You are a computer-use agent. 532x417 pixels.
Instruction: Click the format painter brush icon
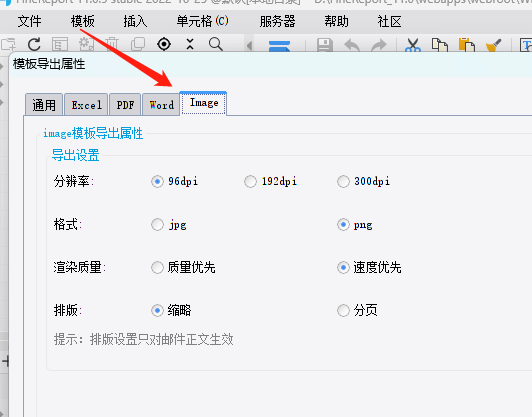coord(494,45)
